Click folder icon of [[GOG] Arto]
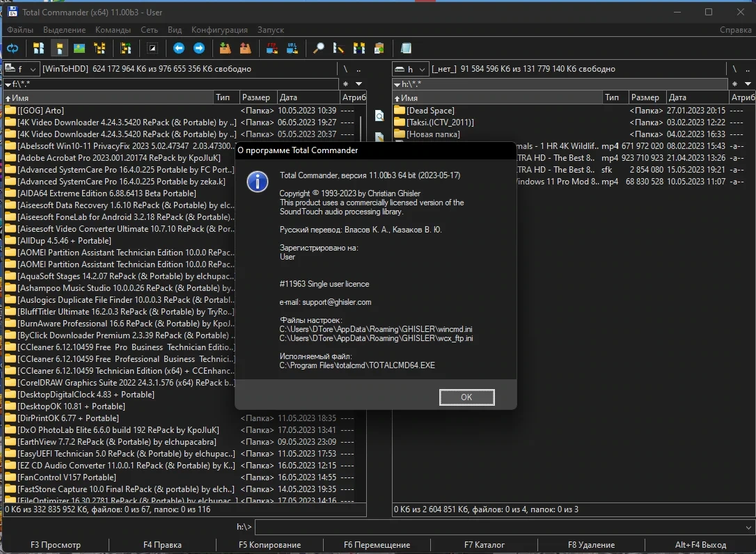 10,111
